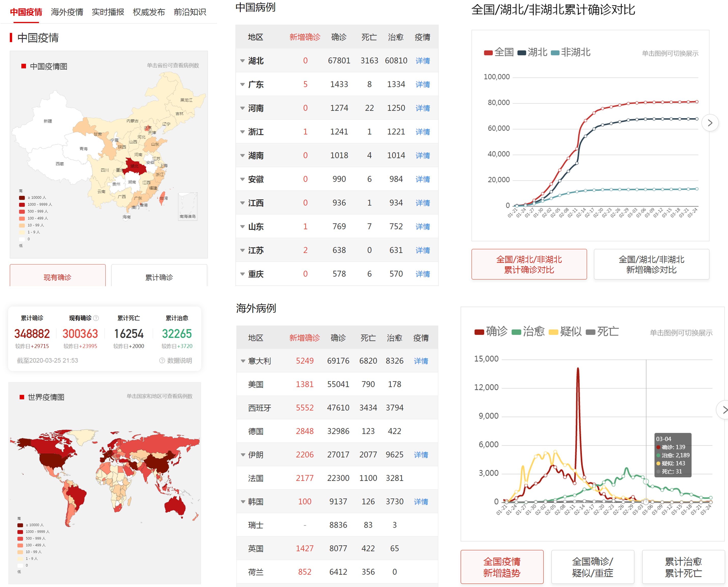
Task: Click the ≥ 10000 人 China map legend swatch
Action: tap(22, 197)
